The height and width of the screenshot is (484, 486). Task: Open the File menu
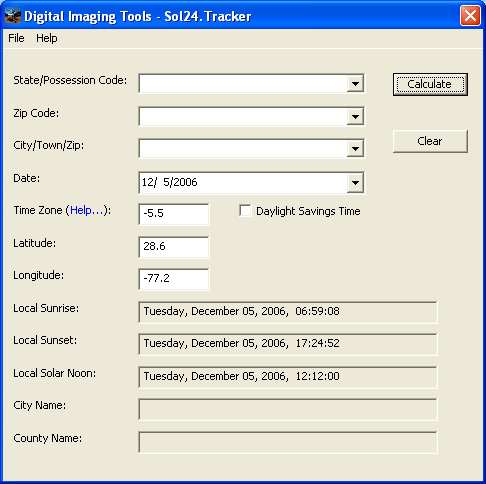coord(16,38)
